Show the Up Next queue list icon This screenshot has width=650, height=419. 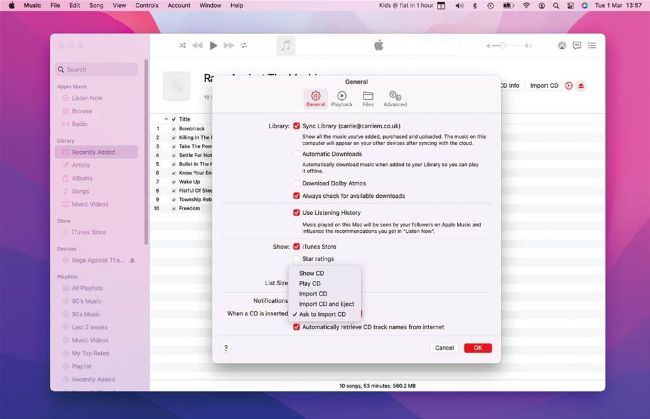pyautogui.click(x=591, y=45)
